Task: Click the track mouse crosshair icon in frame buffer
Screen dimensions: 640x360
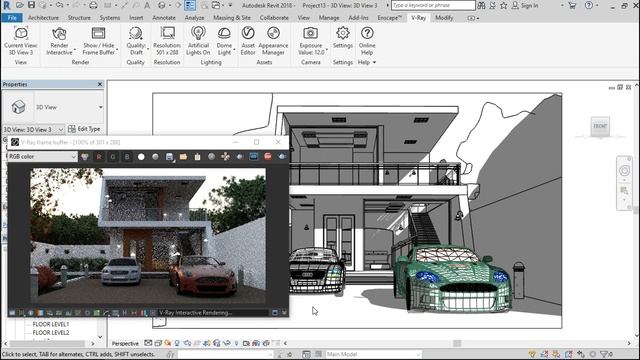Action: click(225, 157)
